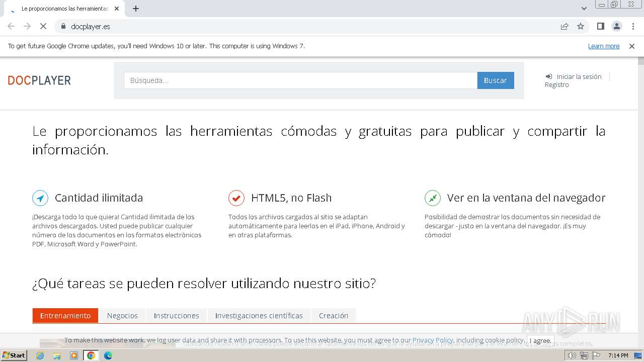Click the HTML5 checkmark icon

click(236, 198)
